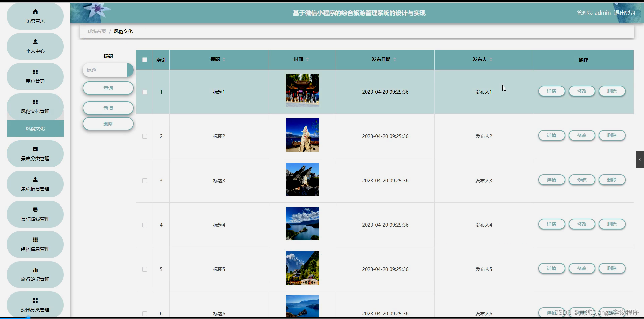
Task: Click the 旅行笔记管理 bar-chart icon
Action: pyautogui.click(x=35, y=270)
